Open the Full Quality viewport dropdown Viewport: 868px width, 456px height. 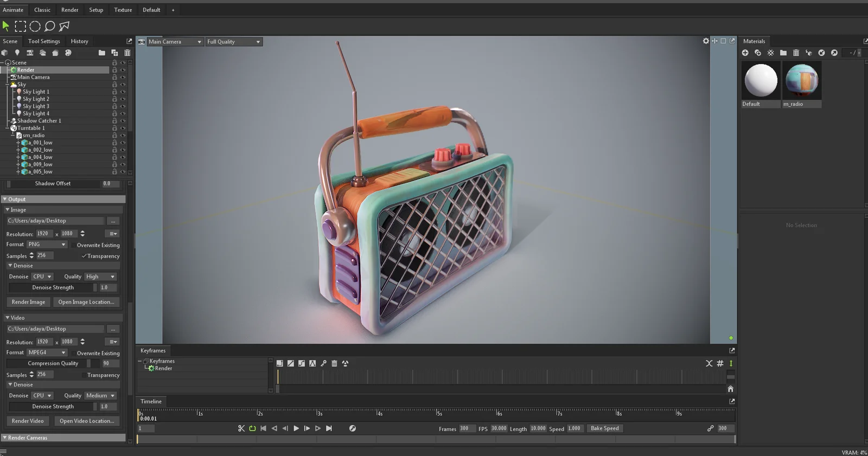coord(233,42)
